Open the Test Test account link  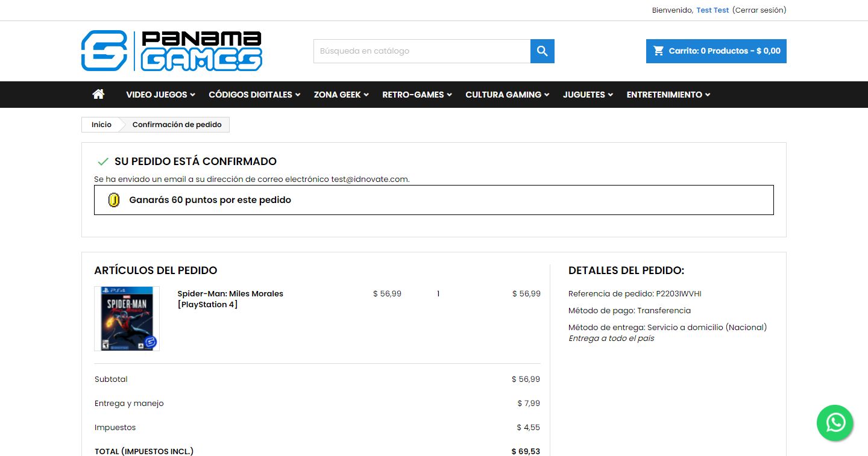coord(712,10)
